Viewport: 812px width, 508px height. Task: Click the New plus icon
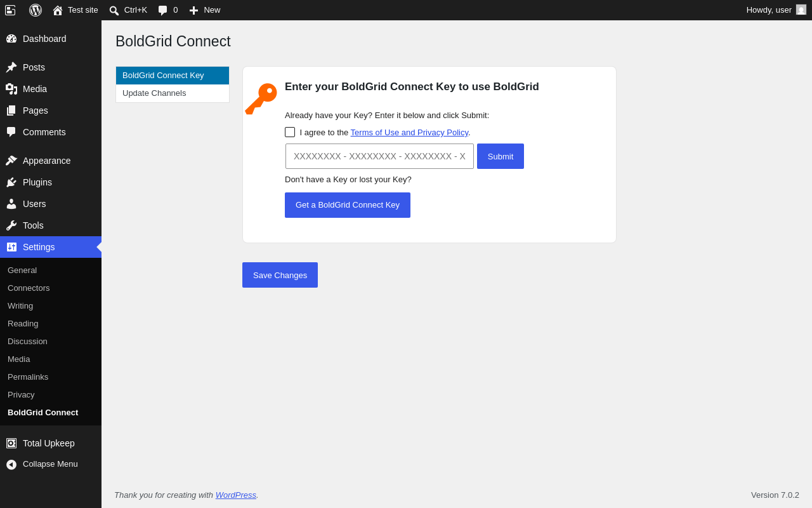[193, 10]
